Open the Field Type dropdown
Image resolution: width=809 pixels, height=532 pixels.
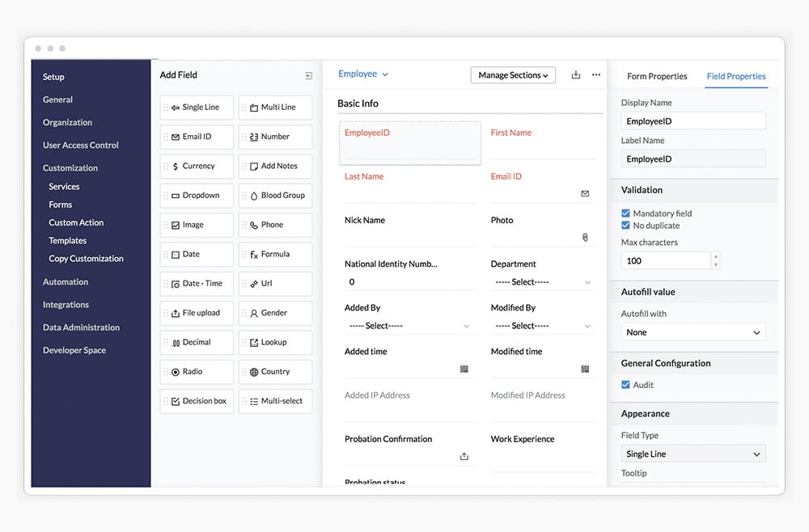pos(693,454)
